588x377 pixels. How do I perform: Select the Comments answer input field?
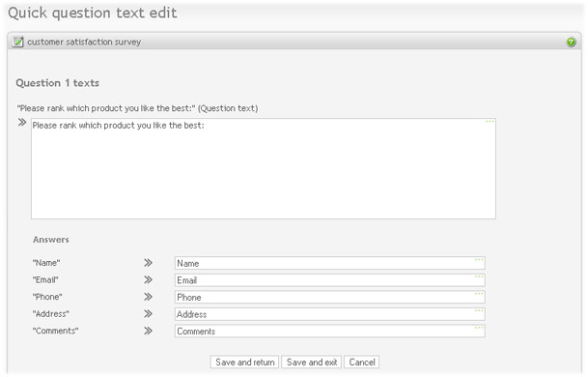(x=330, y=332)
